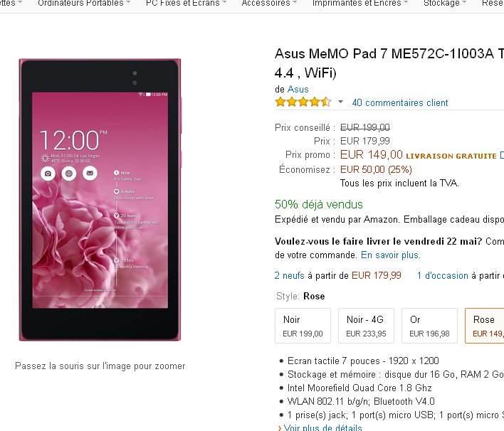Select the Noir style option
The height and width of the screenshot is (431, 504).
point(303,326)
